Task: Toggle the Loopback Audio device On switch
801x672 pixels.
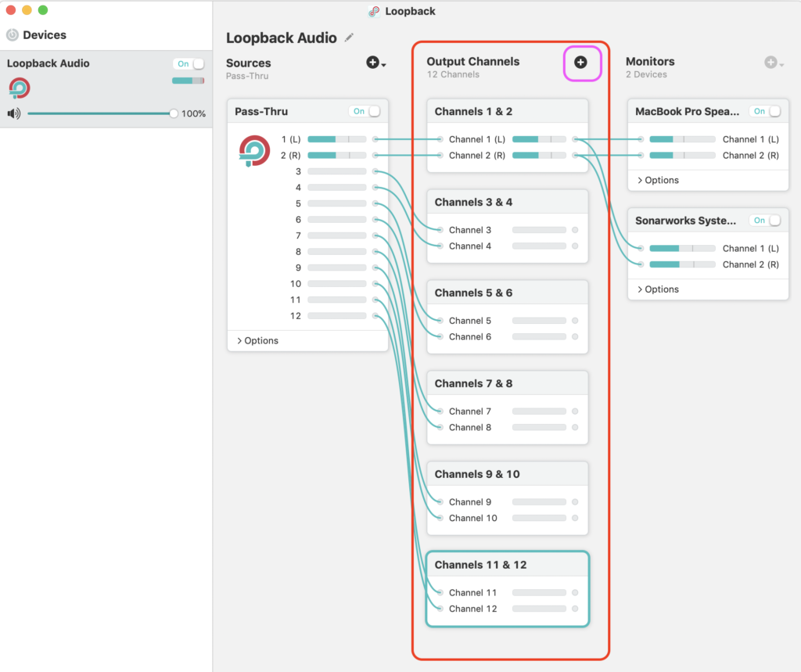Action: coord(189,64)
